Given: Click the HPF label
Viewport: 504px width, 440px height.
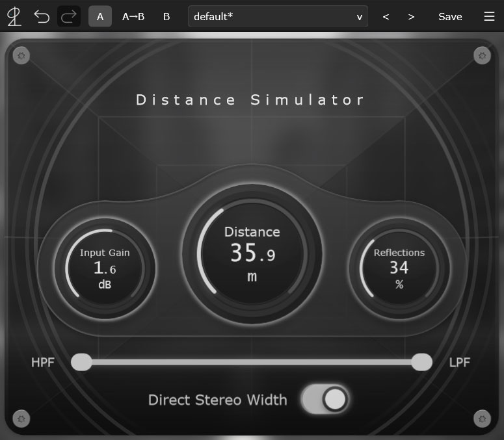Looking at the screenshot, I should pos(43,363).
